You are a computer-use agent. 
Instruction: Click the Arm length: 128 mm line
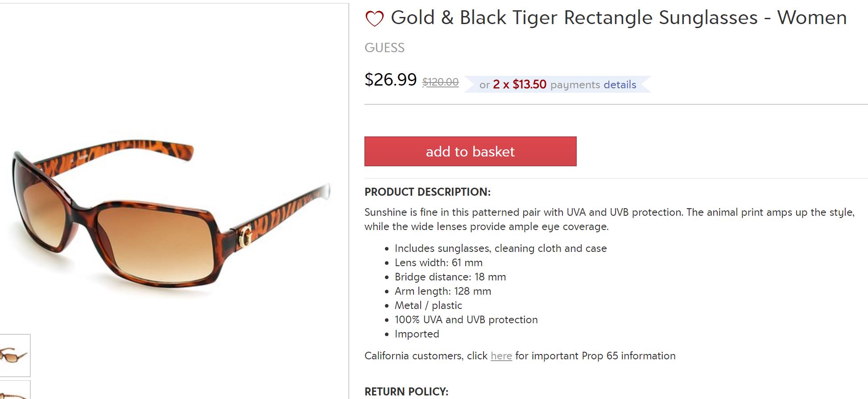click(442, 291)
